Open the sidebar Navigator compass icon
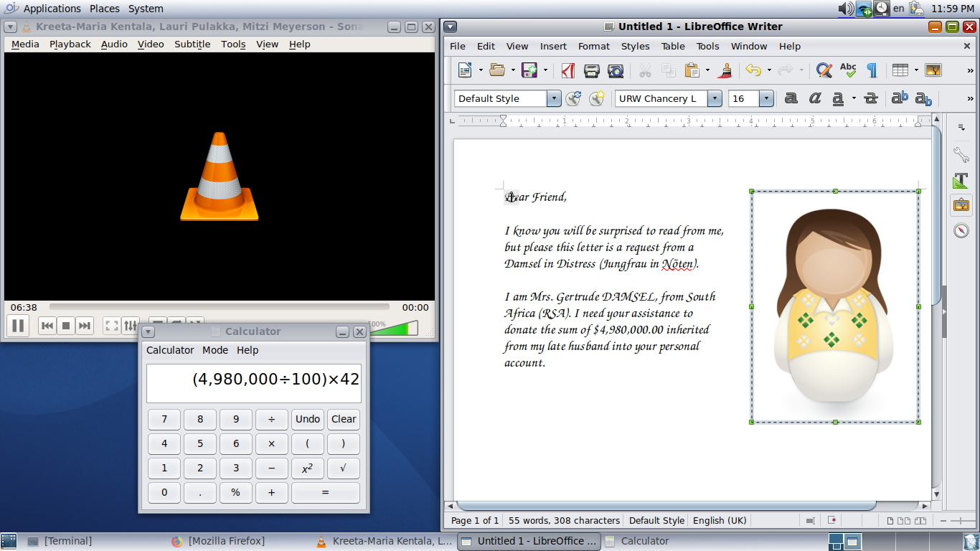The width and height of the screenshot is (980, 551). click(961, 230)
